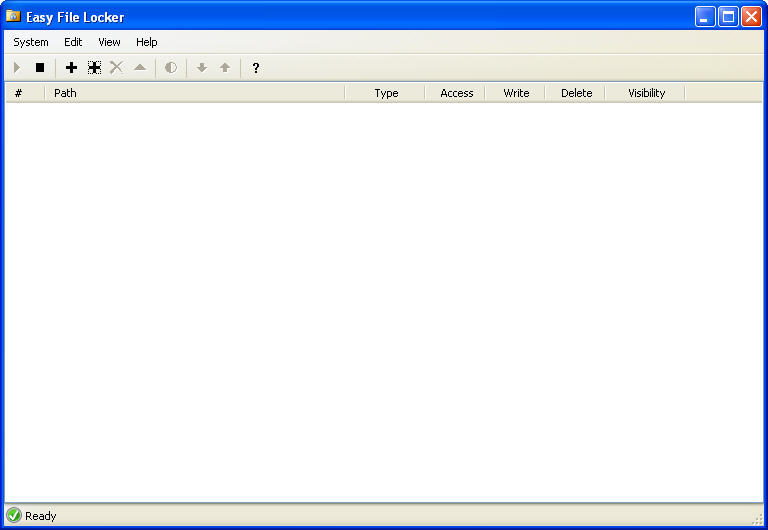Sort by the Type column header
The image size is (768, 530).
point(385,93)
